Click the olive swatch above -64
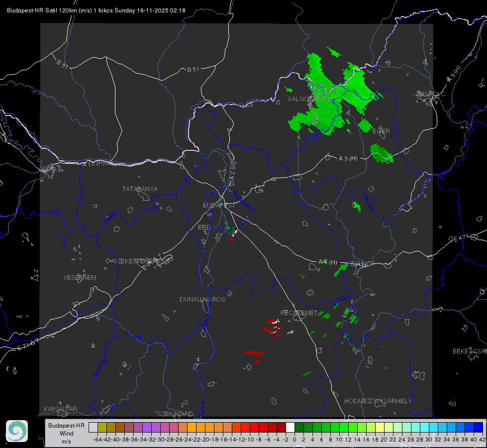Image resolution: width=487 pixels, height=448 pixels. pos(102,427)
